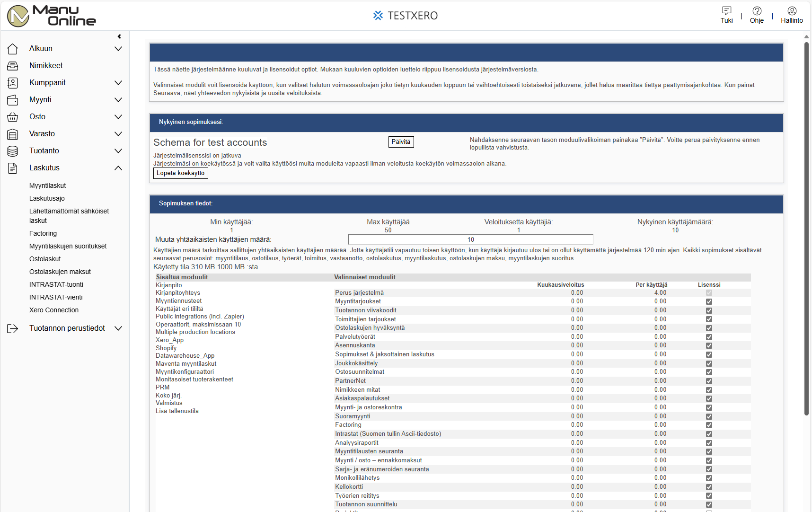Click the Shopify included module text
This screenshot has width=812, height=512.
(166, 348)
